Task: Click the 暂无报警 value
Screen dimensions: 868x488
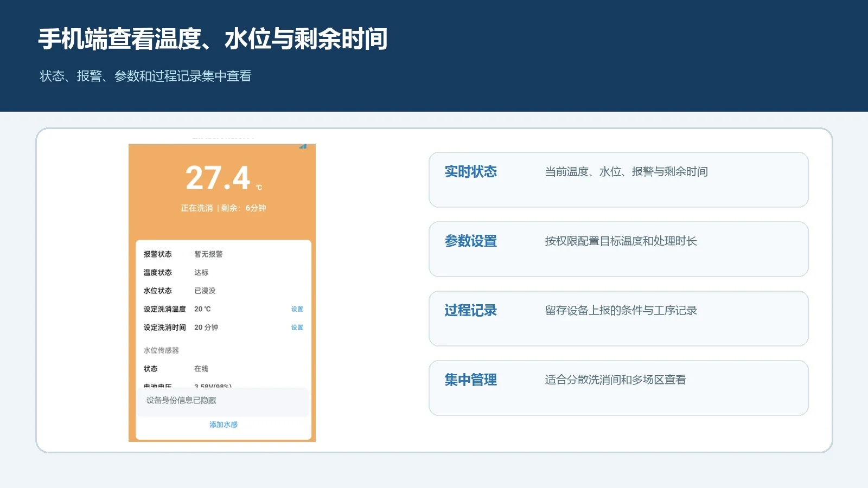Action: click(208, 254)
